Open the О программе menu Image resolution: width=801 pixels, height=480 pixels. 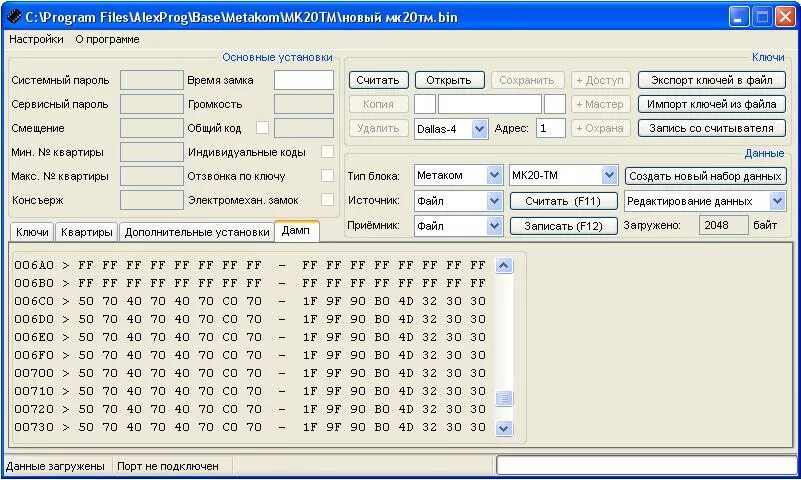(x=107, y=39)
